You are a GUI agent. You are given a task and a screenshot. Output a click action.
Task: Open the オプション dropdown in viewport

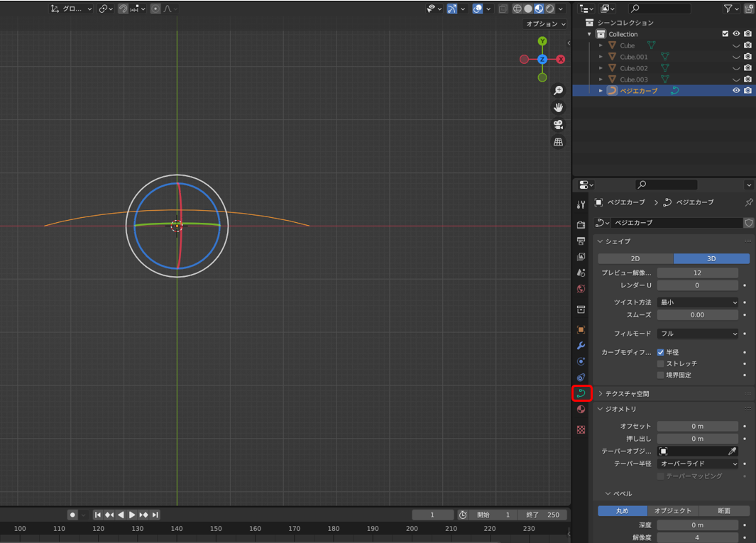coord(545,23)
